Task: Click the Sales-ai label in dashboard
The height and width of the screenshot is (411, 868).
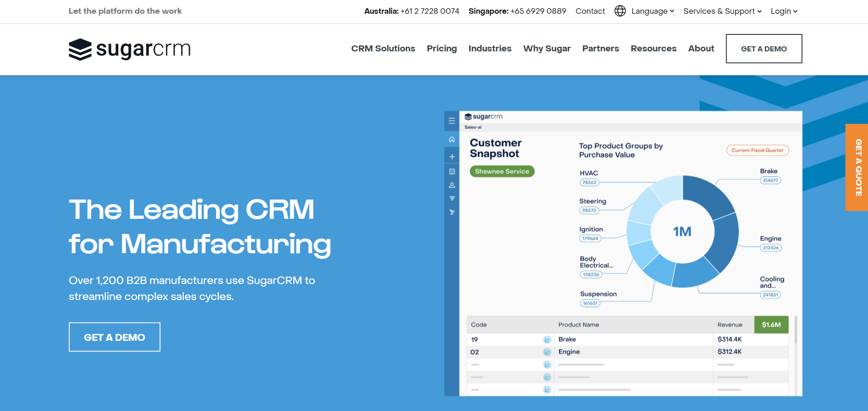Action: pyautogui.click(x=473, y=128)
